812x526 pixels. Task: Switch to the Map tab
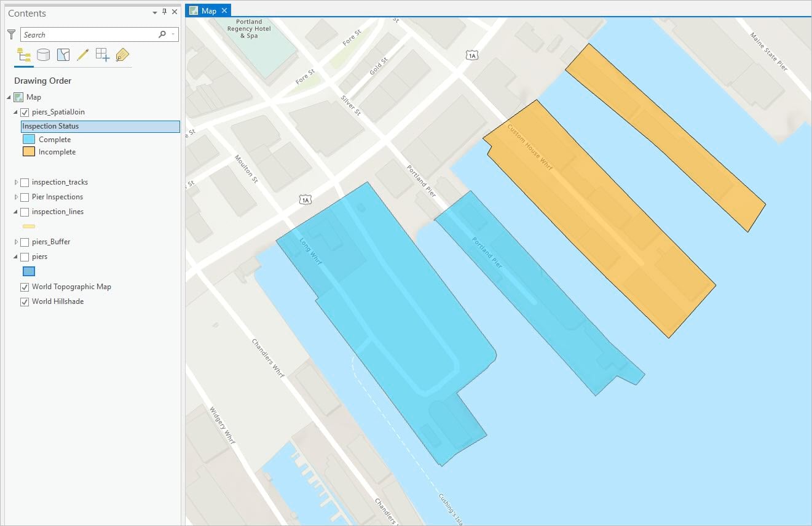click(208, 10)
